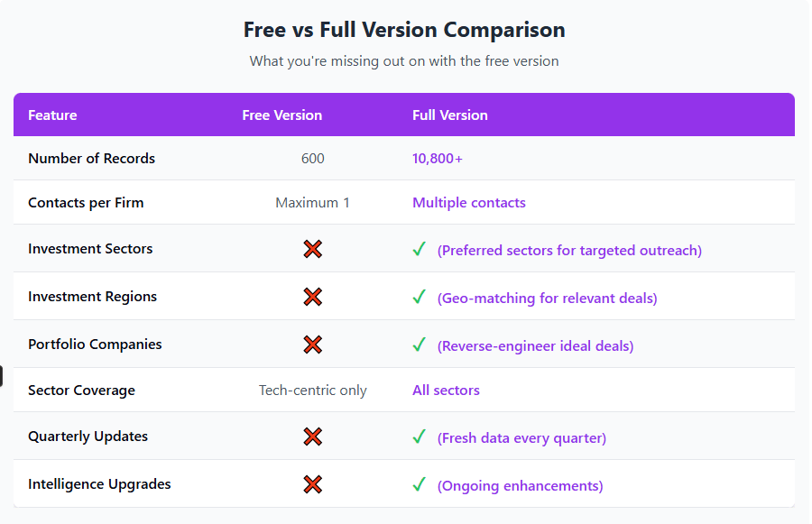The width and height of the screenshot is (812, 524).
Task: Click the red X for Quarterly Updates
Action: coord(313,437)
